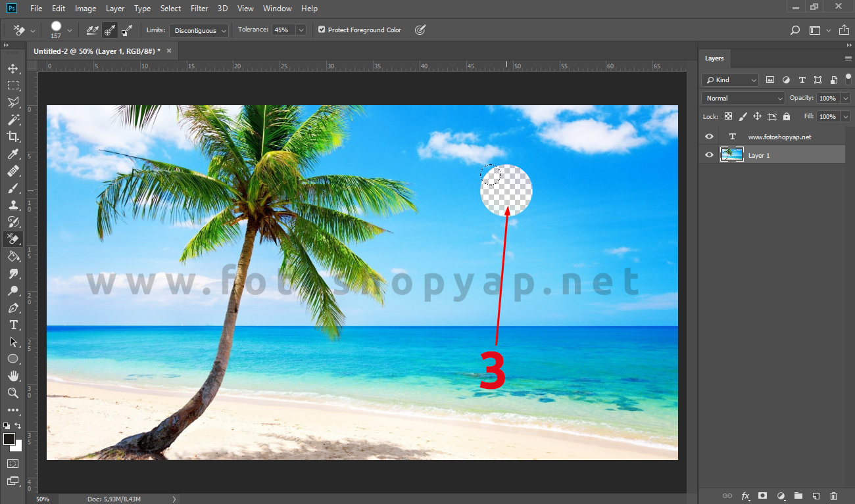Filter for adjustment layers
This screenshot has height=504, width=855.
point(786,80)
